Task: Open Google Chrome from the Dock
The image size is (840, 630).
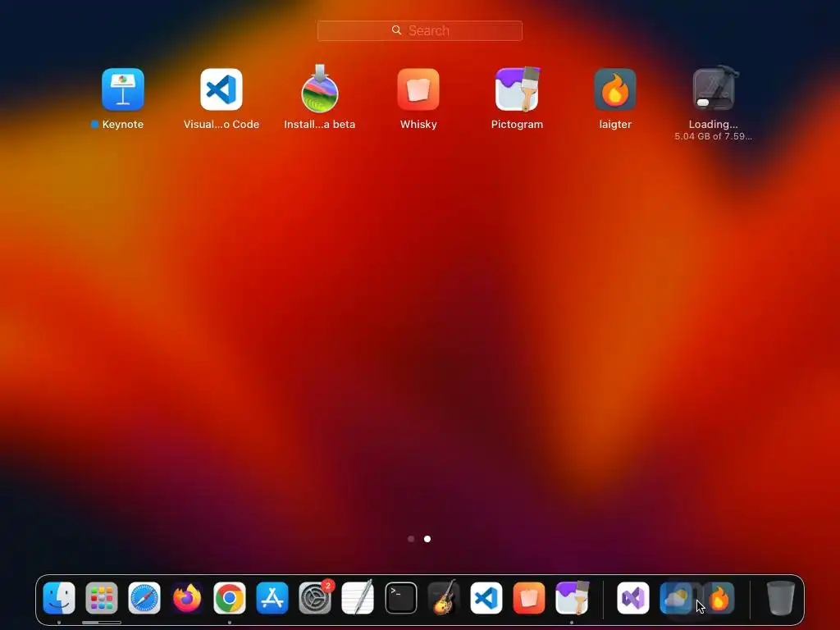Action: click(230, 598)
